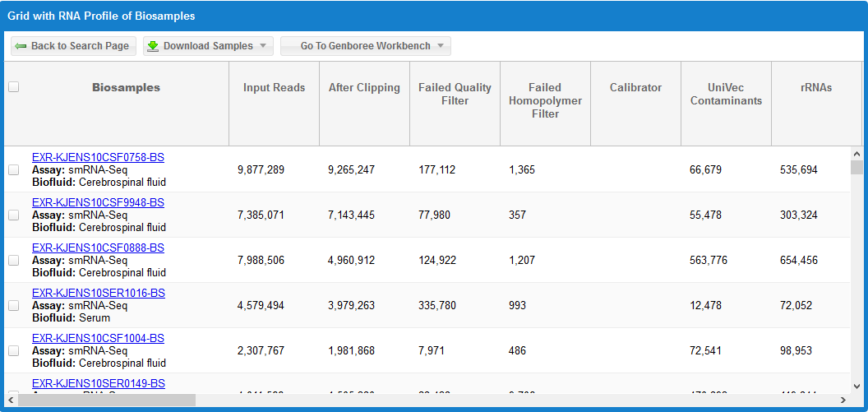Click the UniVec Contaminants column header
868x412 pixels.
tap(726, 94)
